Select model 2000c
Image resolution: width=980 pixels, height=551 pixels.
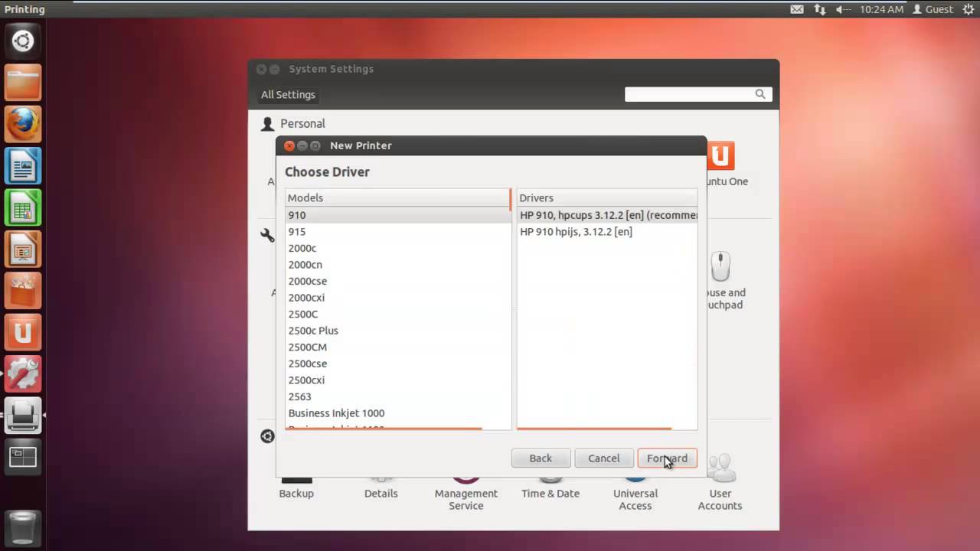[398, 248]
